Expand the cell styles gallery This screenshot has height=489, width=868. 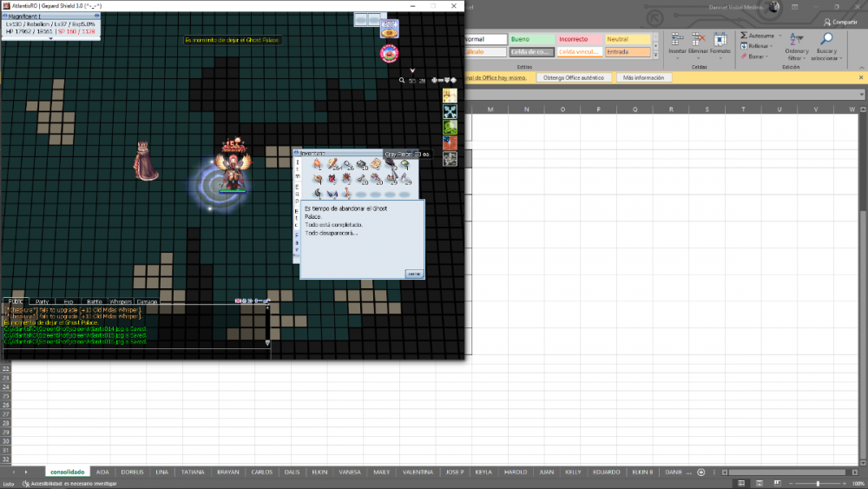[x=656, y=55]
